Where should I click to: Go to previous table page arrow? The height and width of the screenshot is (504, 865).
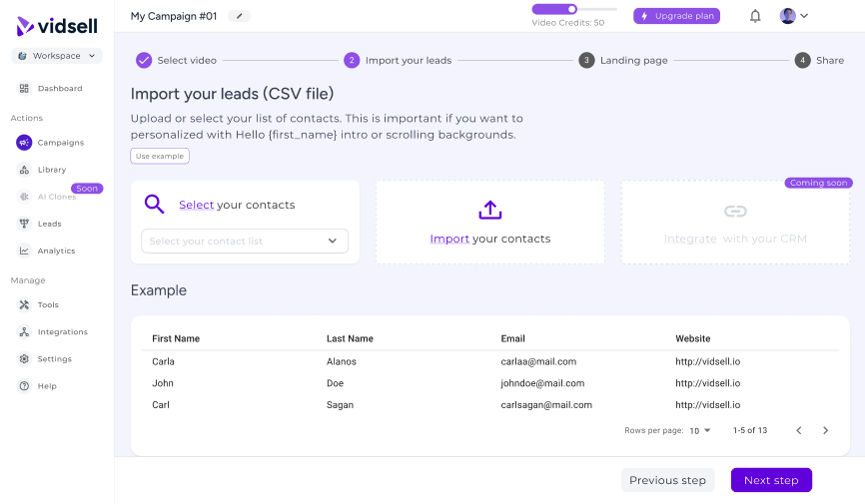click(x=799, y=431)
